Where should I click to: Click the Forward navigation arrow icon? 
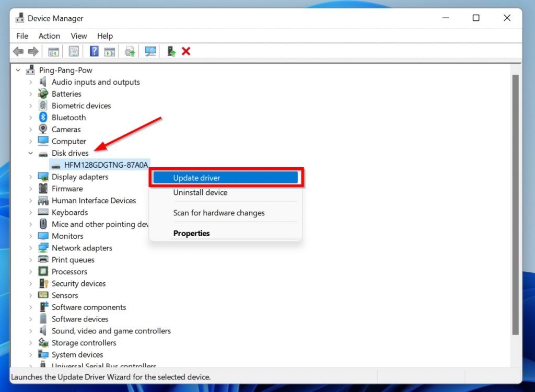pyautogui.click(x=32, y=51)
